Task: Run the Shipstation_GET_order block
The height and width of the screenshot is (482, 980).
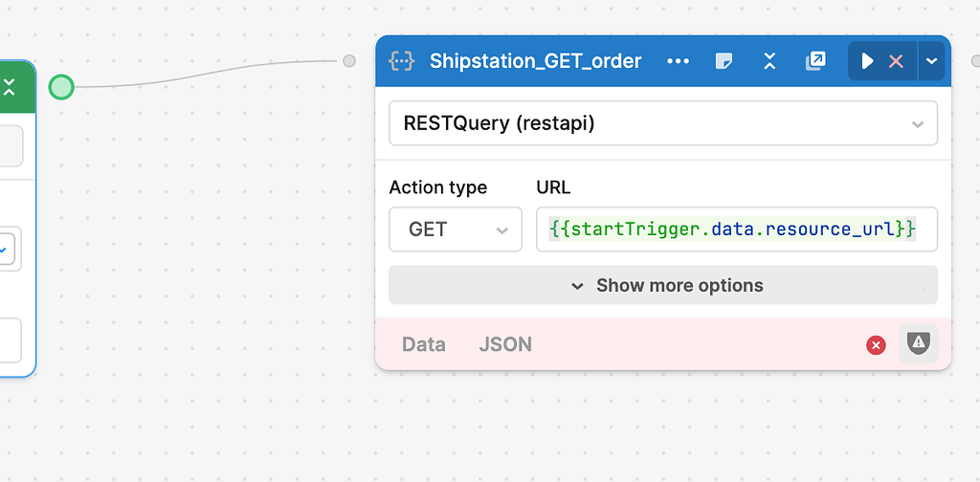Action: pos(867,61)
